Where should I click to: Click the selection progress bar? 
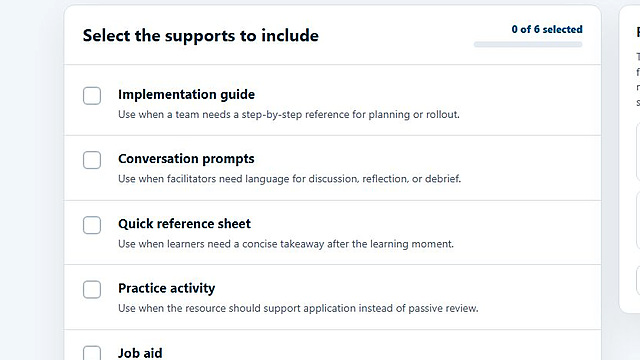pyautogui.click(x=528, y=44)
